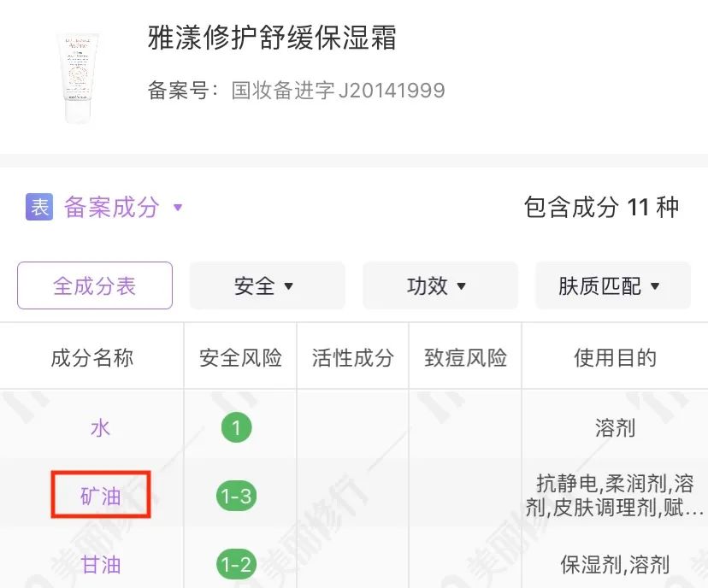
Task: Tap the truncated 使用目的 text for 矿油
Action: 615,496
